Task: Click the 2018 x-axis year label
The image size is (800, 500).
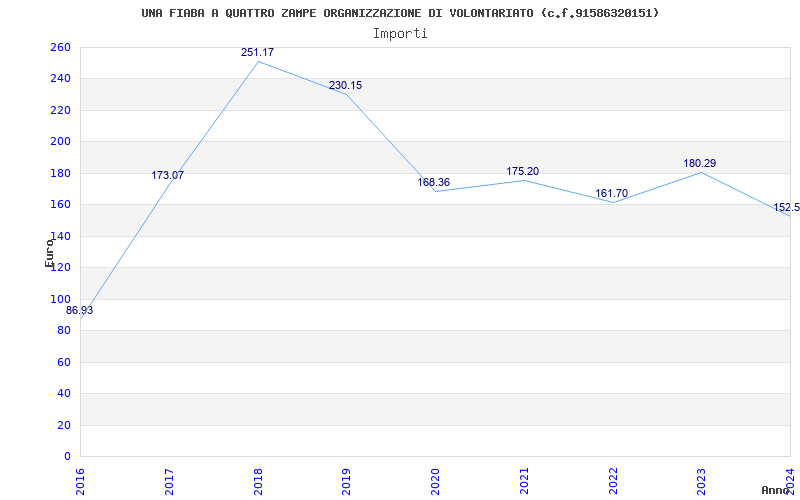Action: click(x=258, y=482)
